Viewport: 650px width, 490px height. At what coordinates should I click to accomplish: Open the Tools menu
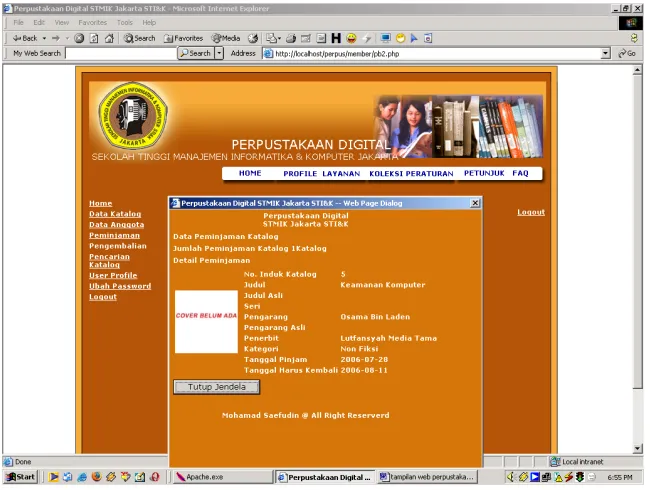click(124, 22)
